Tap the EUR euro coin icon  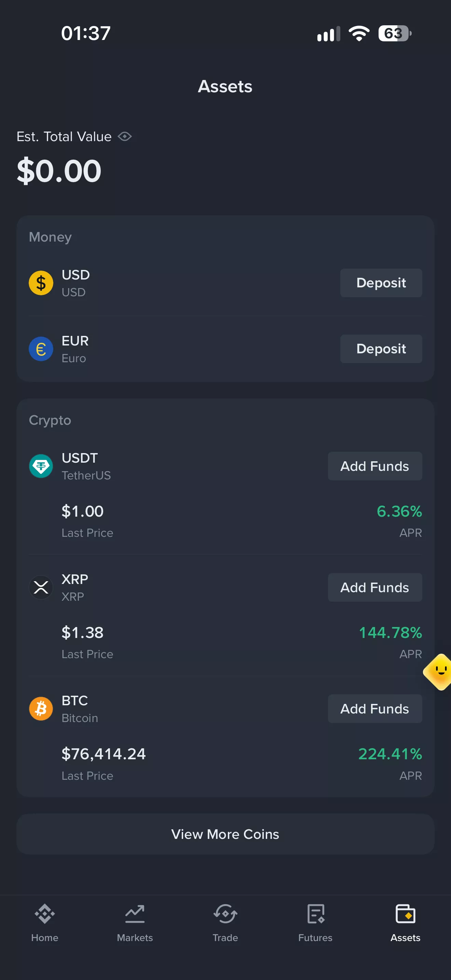point(41,349)
